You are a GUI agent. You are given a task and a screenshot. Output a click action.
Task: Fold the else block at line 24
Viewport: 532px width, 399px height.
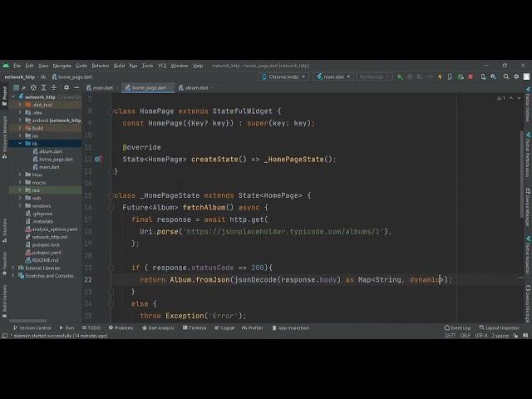tap(111, 303)
